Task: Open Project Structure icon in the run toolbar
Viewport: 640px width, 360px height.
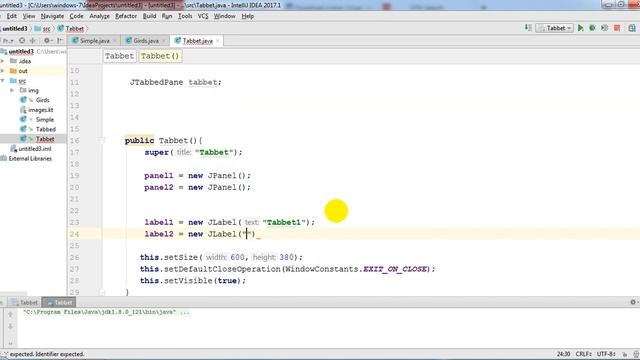Action: pos(632,28)
